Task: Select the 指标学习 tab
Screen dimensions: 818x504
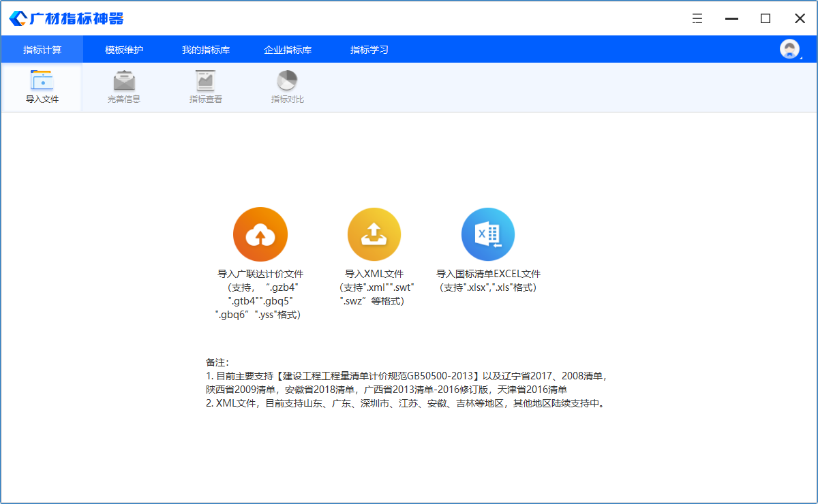Action: (x=369, y=50)
